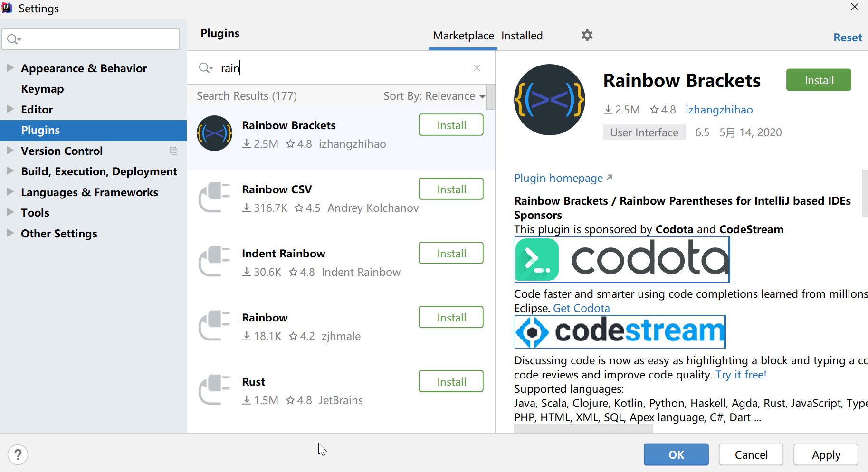Click the IntelliJ icon in title bar
The width and height of the screenshot is (868, 472).
tap(7, 8)
